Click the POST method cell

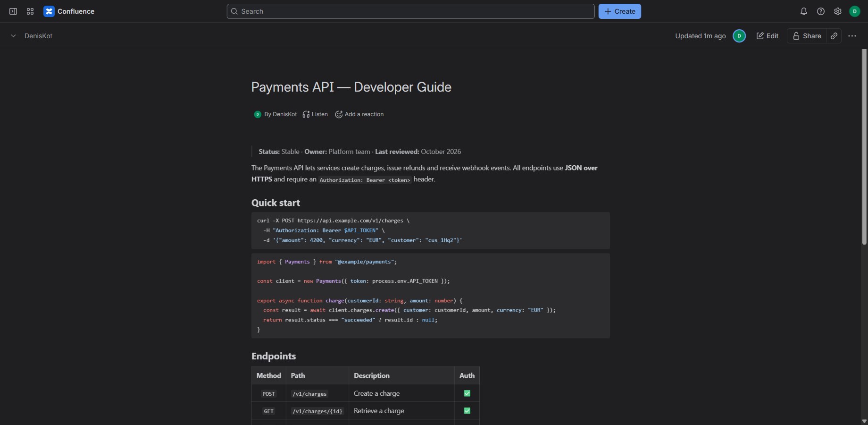coord(269,394)
